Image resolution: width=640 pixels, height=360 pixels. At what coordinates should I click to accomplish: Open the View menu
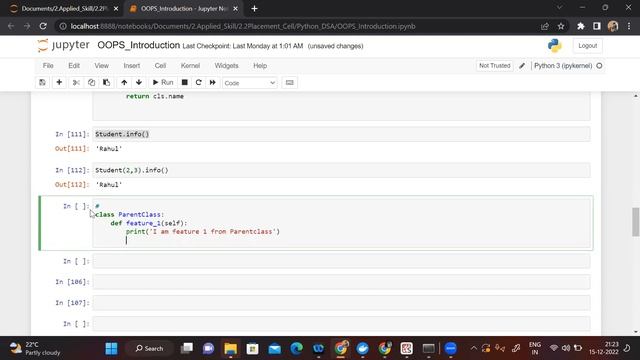pos(102,66)
